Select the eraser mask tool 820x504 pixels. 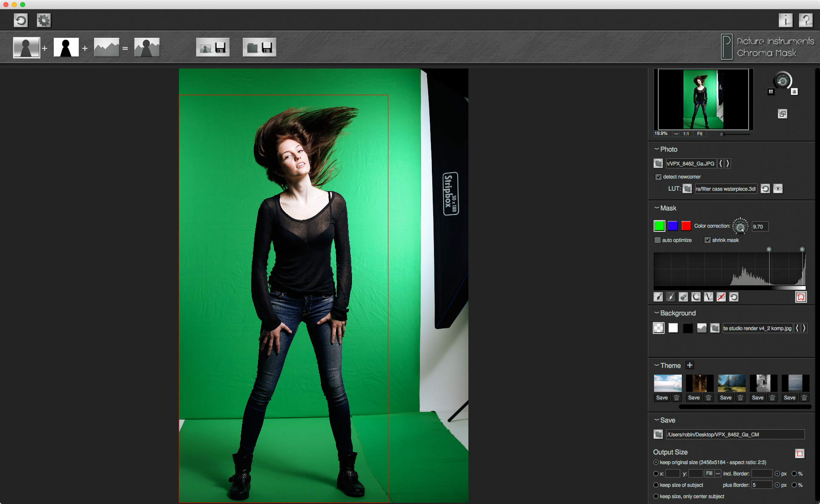tap(683, 297)
